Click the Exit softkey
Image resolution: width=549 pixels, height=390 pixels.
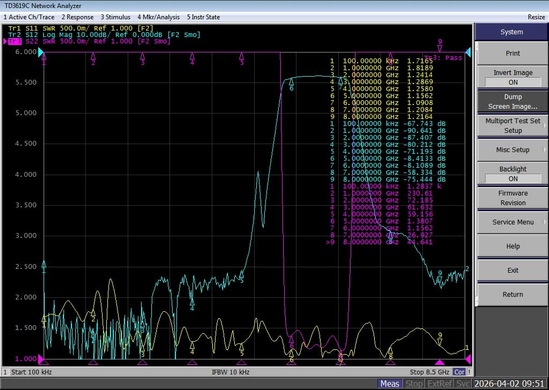[513, 270]
